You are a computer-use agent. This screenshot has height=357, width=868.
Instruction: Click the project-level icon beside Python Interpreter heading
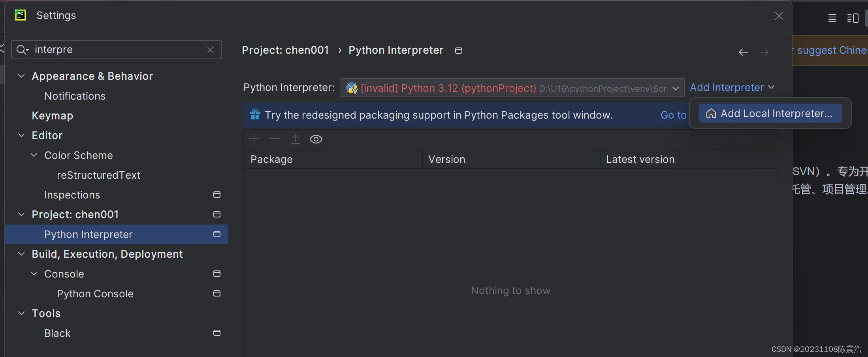pyautogui.click(x=459, y=51)
